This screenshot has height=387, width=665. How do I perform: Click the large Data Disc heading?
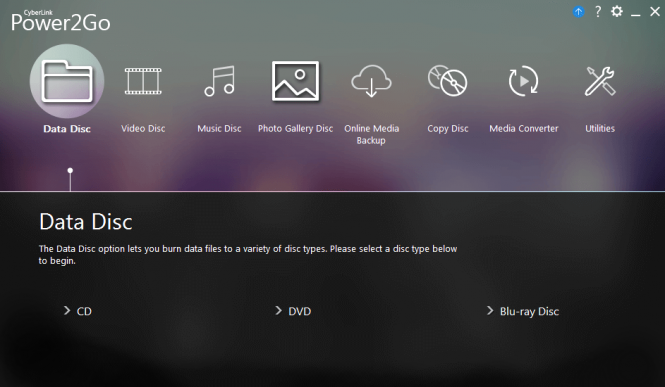pos(86,222)
